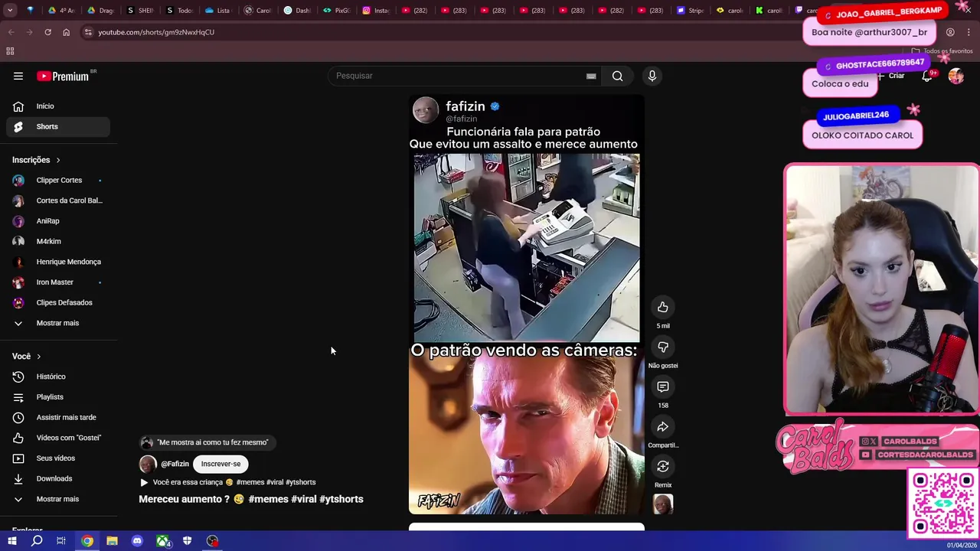Open the Chrome apps grid shortcut
This screenshot has width=980, height=551.
[10, 51]
